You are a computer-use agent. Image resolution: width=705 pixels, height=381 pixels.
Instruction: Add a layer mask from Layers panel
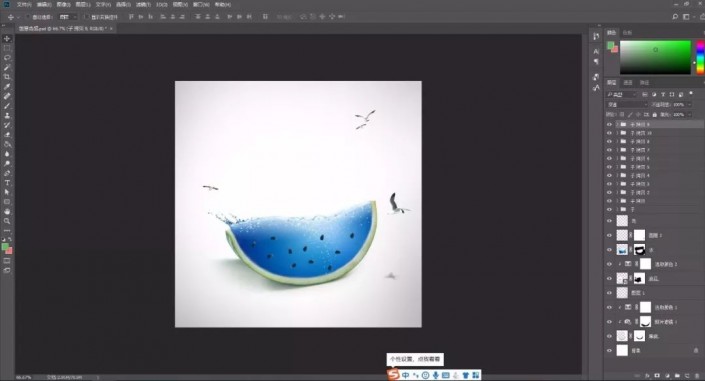(657, 375)
